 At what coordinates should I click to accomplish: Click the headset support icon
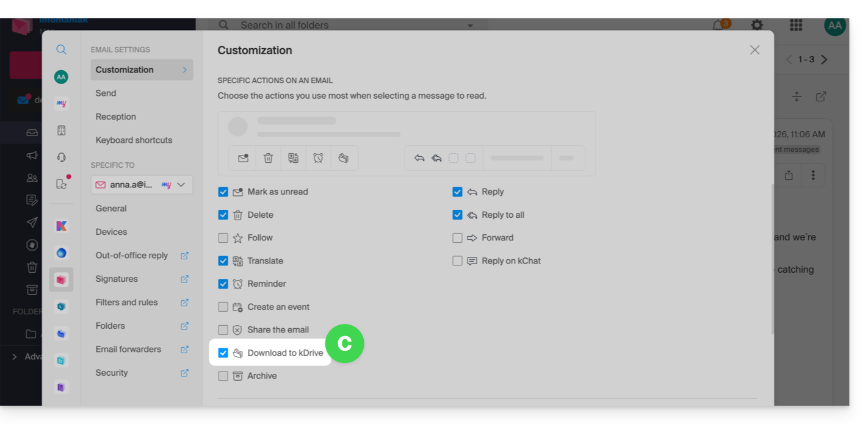point(61,157)
